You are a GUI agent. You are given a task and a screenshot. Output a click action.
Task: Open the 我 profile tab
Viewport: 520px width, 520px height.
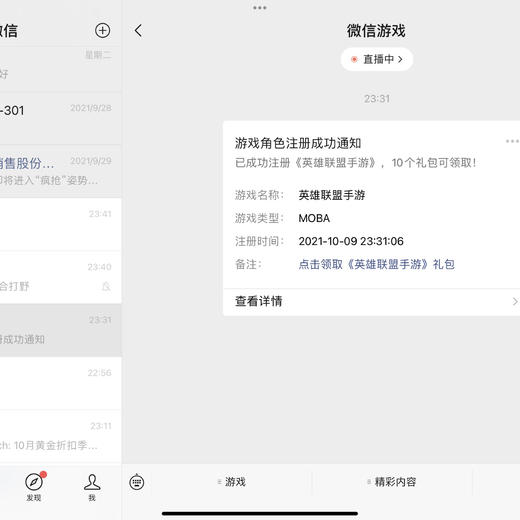tap(92, 487)
